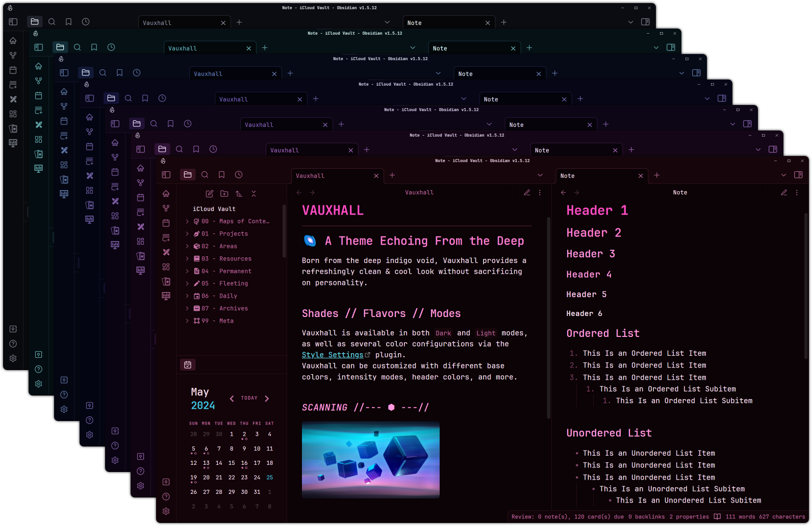Create a new folder in the file explorer
The image size is (812, 526).
(224, 194)
